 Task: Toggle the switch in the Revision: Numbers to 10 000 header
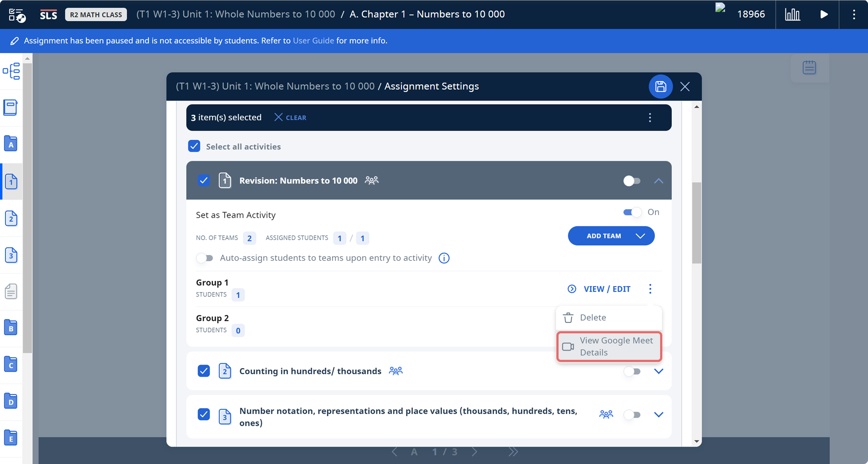(632, 181)
